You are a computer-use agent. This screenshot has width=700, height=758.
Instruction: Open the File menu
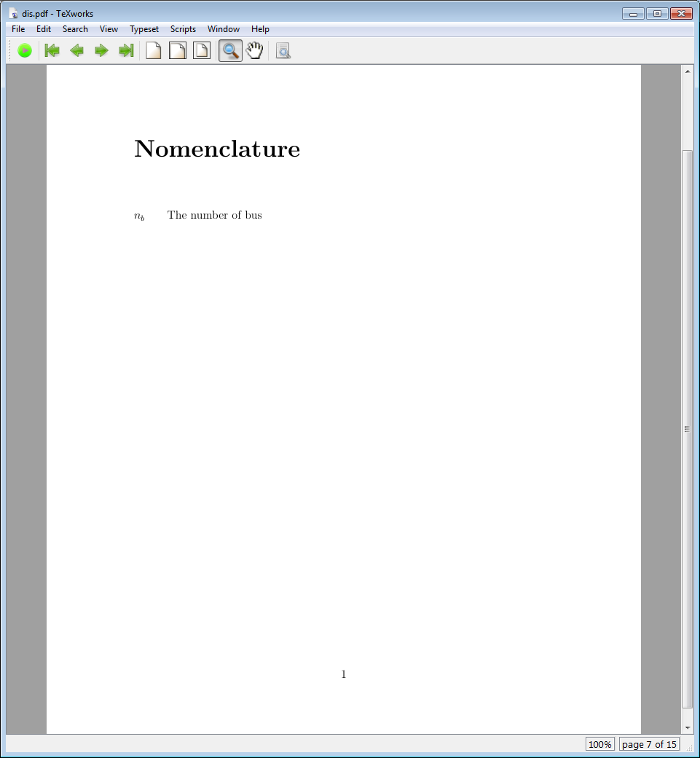click(18, 29)
